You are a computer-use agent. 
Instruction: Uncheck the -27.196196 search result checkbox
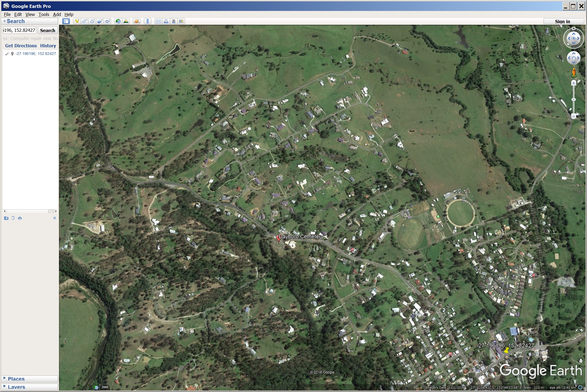7,54
